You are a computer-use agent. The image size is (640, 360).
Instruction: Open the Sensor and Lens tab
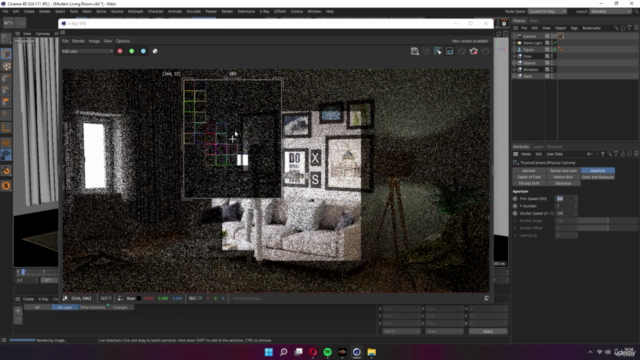click(x=563, y=171)
